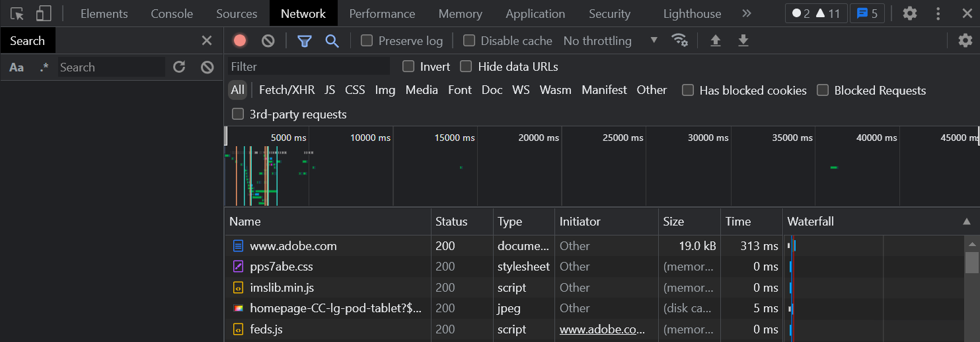Viewport: 980px width, 342px height.
Task: Toggle the device toolbar icon
Action: pyautogui.click(x=44, y=13)
